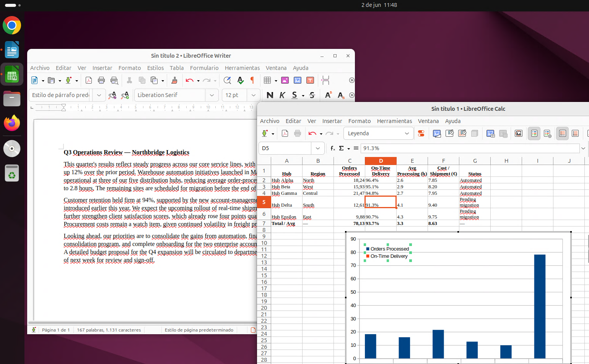Open the Estilos menu in Writer
Viewport: 589px width, 364px height.
155,68
